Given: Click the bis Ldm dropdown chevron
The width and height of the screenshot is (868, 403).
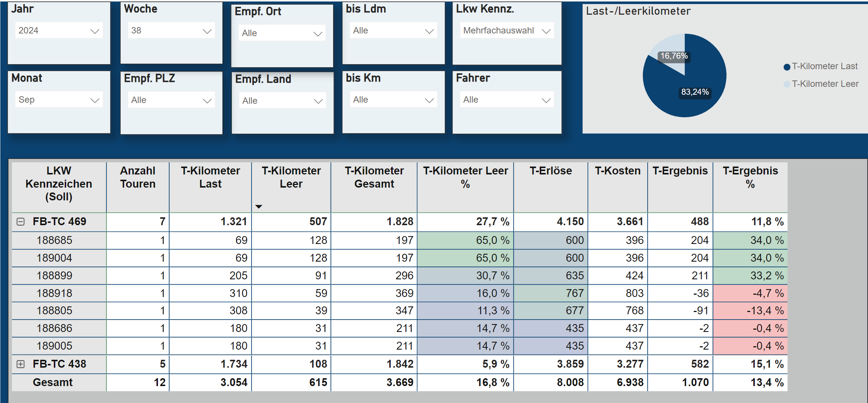Looking at the screenshot, I should (x=429, y=31).
